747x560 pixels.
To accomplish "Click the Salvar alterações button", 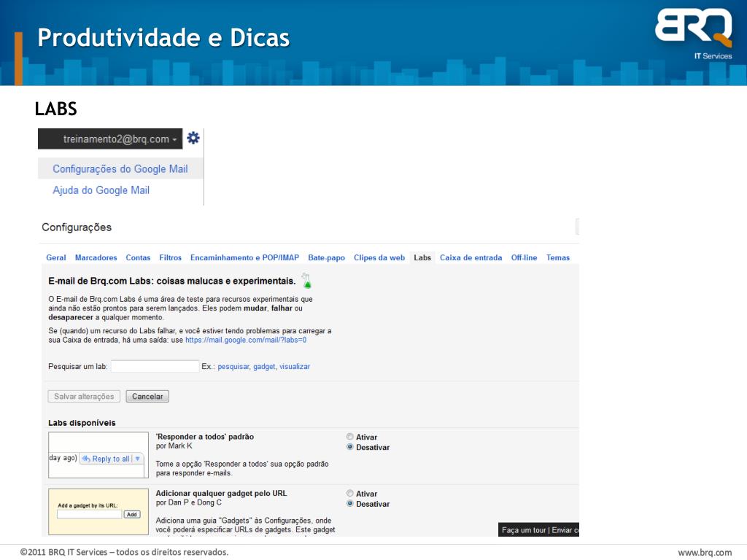I will pyautogui.click(x=84, y=396).
